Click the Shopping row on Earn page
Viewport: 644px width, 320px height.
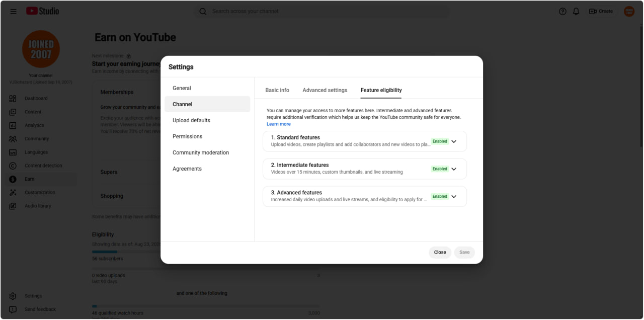pos(112,196)
